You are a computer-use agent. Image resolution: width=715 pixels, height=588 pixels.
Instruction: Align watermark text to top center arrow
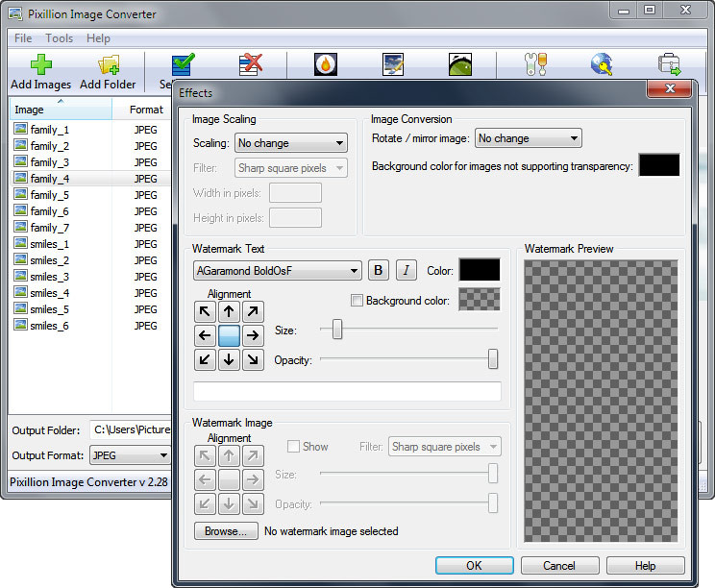229,312
